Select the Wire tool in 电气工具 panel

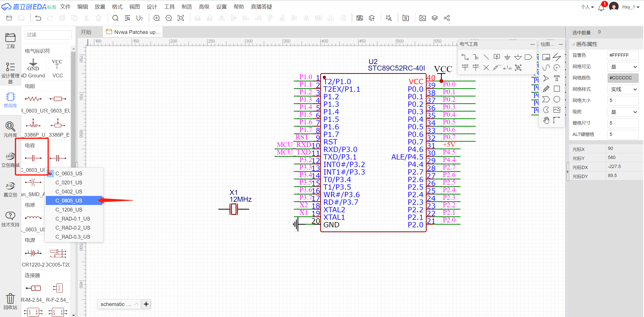point(465,57)
